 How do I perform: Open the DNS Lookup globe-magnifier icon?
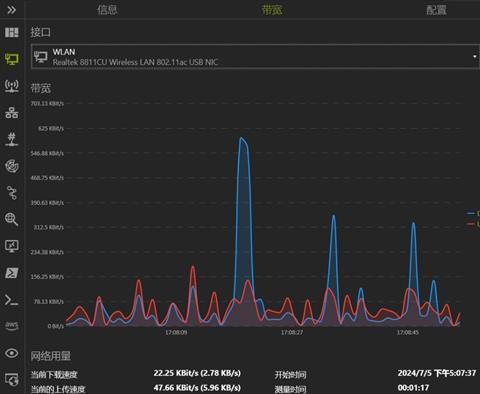point(12,219)
